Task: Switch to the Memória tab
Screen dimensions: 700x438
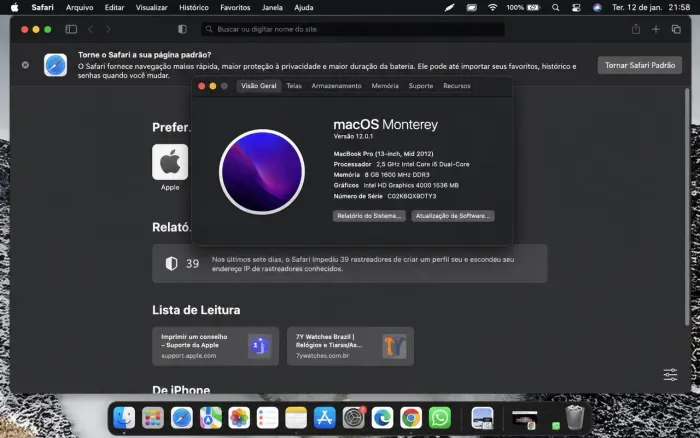Action: point(385,86)
